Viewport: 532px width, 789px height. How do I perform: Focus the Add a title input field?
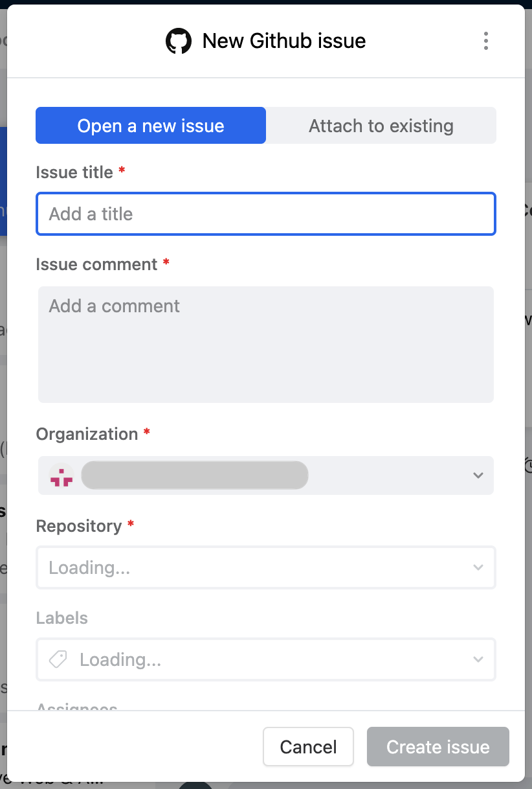(266, 214)
